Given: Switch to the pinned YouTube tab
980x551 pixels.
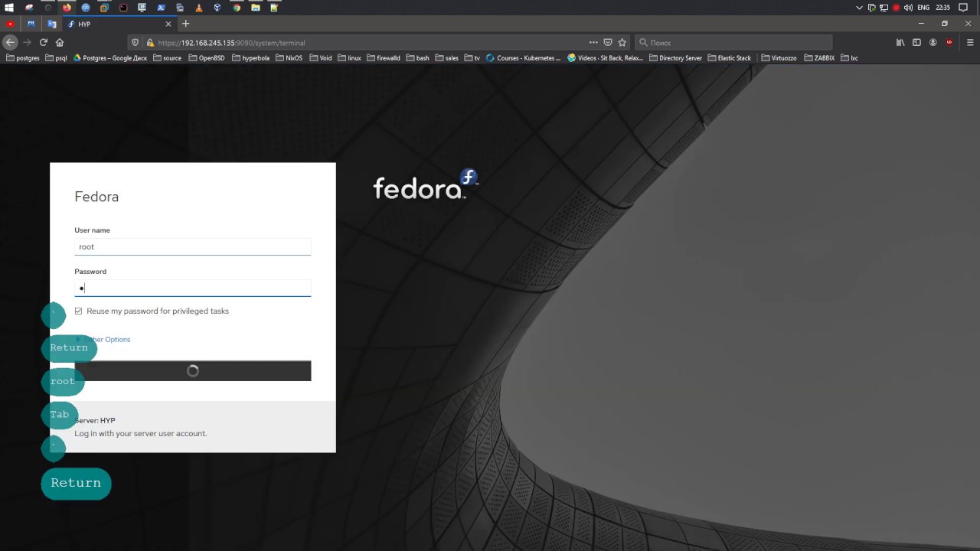Looking at the screenshot, I should tap(10, 24).
